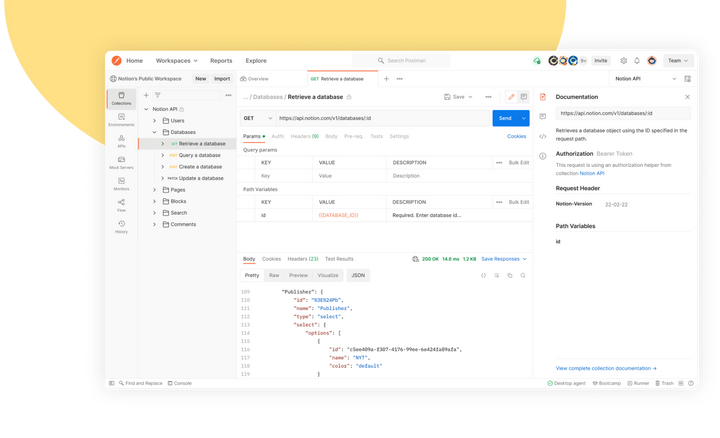The height and width of the screenshot is (438, 720).
Task: Open the Notion API environment selector
Action: click(x=645, y=79)
